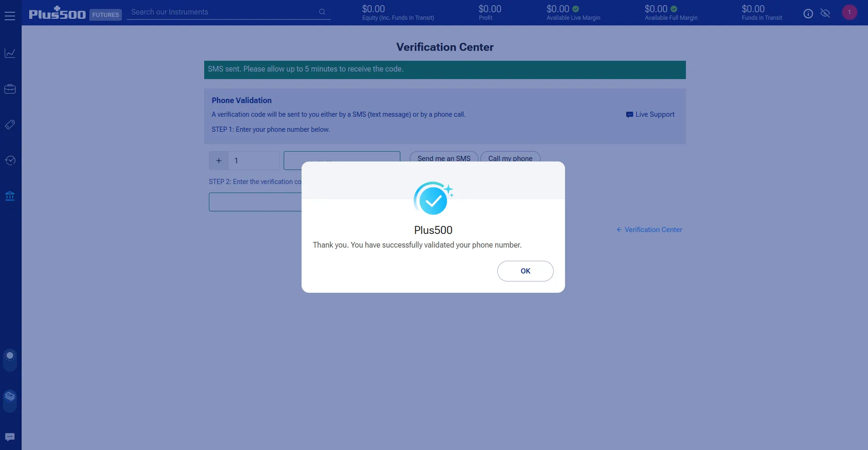Click the Available Live Margin green checkmark
Image resolution: width=868 pixels, height=450 pixels.
tap(576, 9)
